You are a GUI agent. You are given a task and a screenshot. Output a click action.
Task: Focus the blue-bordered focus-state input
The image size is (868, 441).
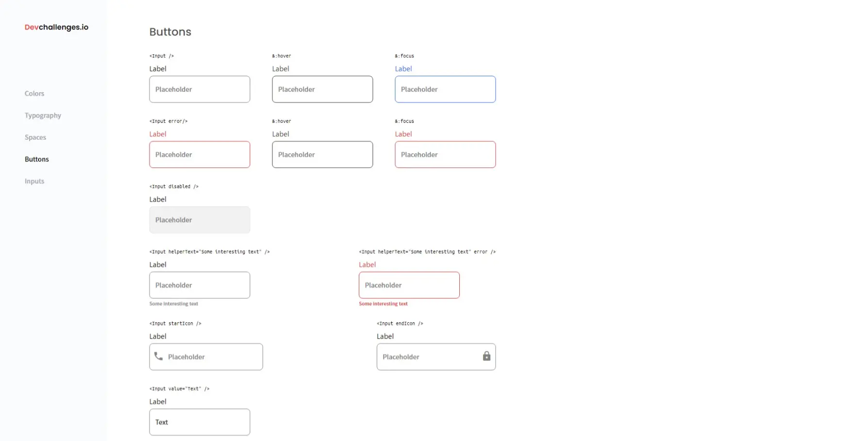(x=445, y=89)
